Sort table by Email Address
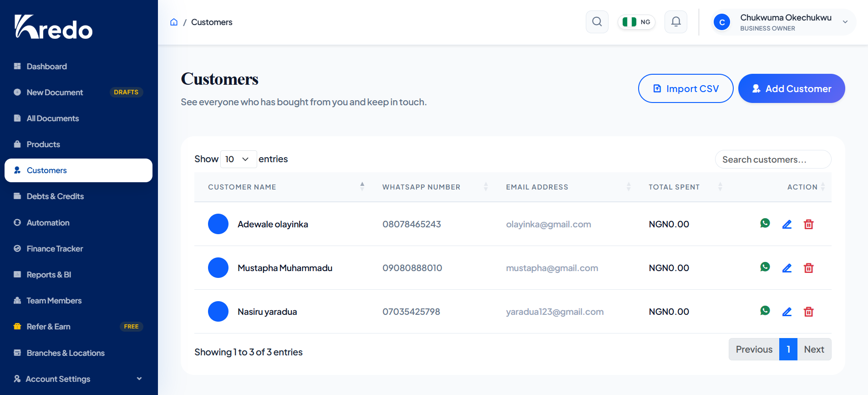 pos(564,187)
